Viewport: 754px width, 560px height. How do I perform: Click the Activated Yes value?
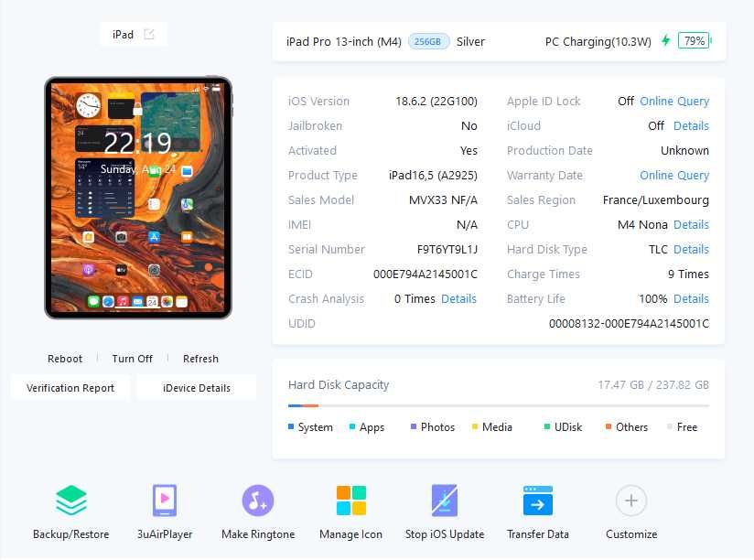(x=469, y=150)
